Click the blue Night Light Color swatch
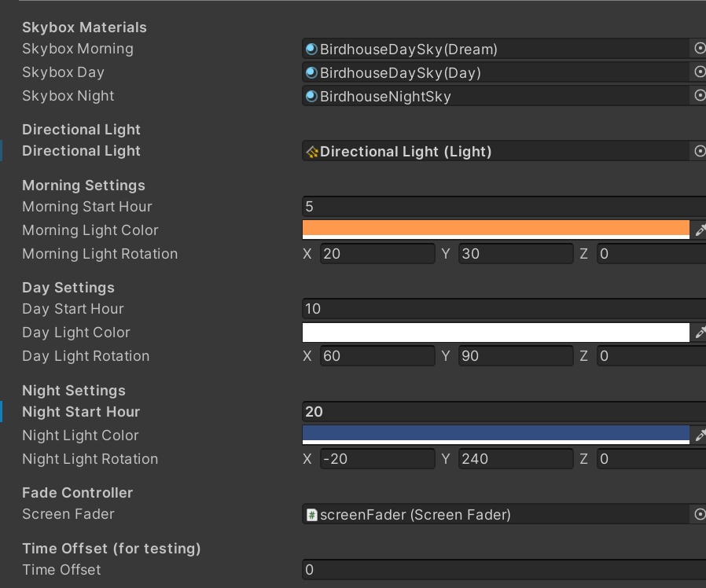The width and height of the screenshot is (706, 588). [495, 435]
